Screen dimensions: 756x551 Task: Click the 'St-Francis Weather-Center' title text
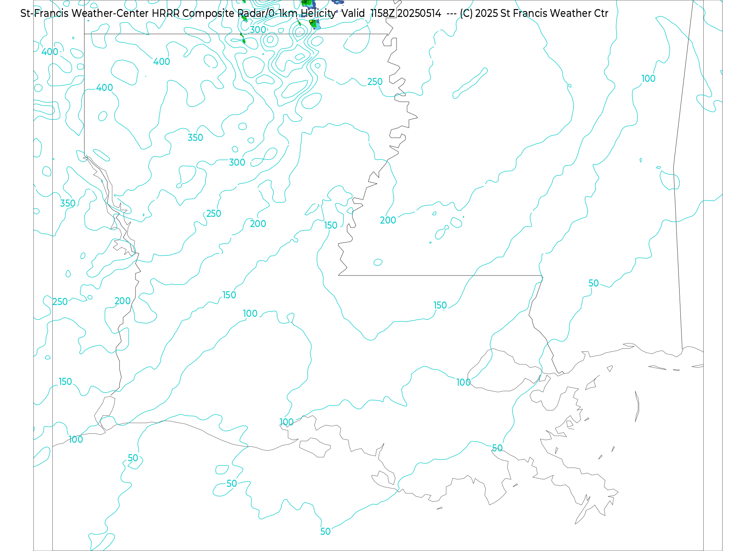pyautogui.click(x=85, y=13)
